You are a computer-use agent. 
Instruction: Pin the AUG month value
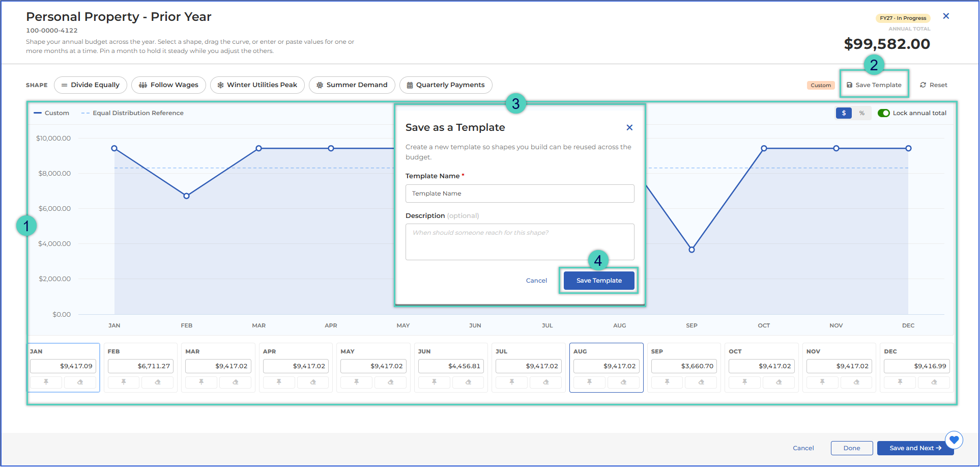(x=590, y=382)
